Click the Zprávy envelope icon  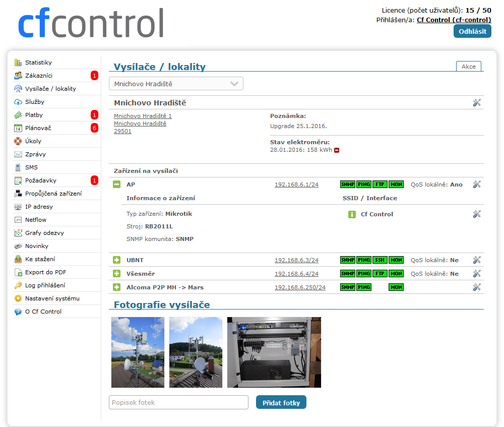point(18,154)
